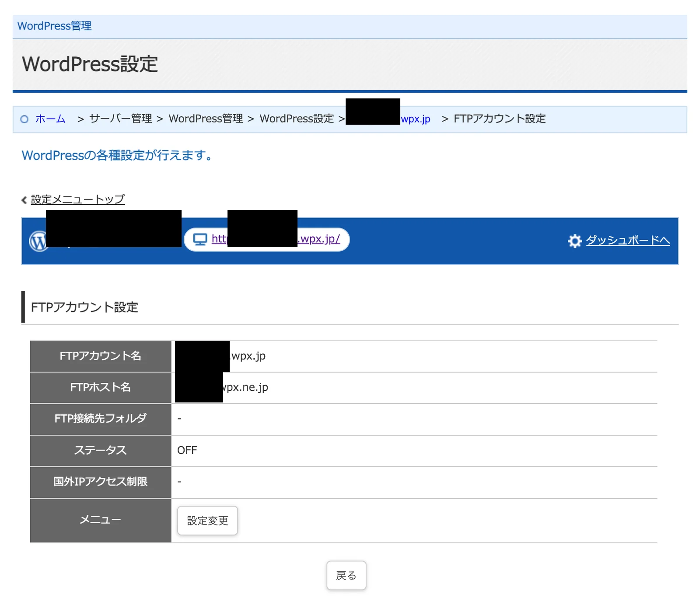Screen dimensions: 700x612
Task: Click the back chevron beside 設定メニュートップ
Action: [24, 200]
